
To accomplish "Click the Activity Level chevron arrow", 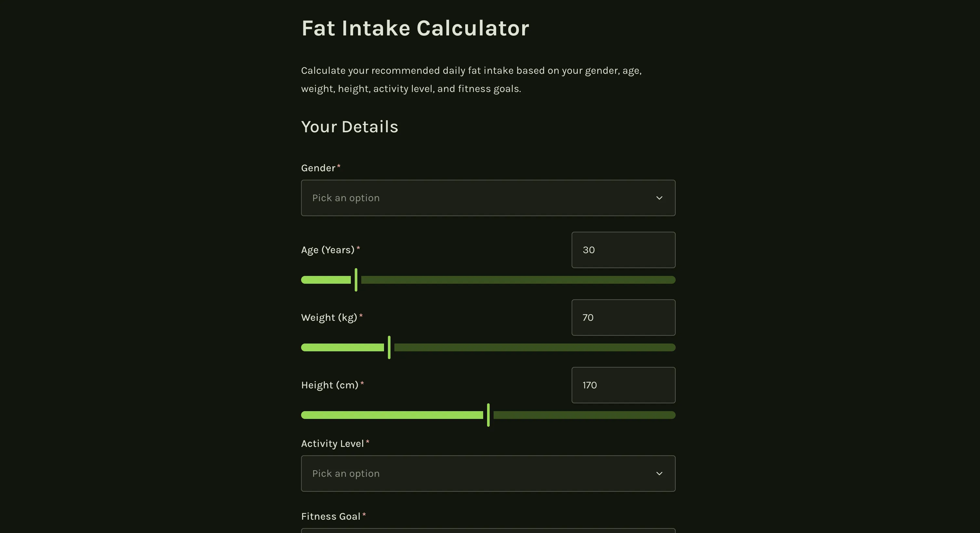I will 659,473.
